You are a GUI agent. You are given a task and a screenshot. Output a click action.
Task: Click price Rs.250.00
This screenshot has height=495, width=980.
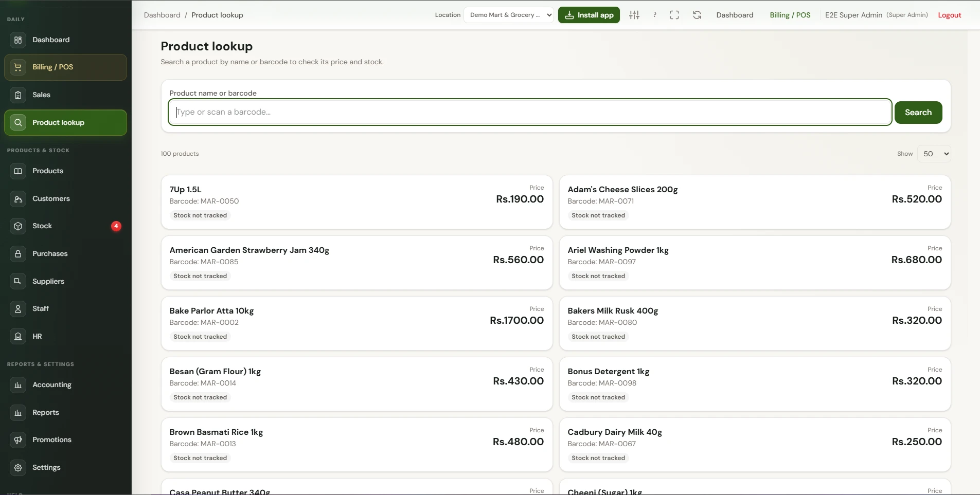tap(917, 442)
